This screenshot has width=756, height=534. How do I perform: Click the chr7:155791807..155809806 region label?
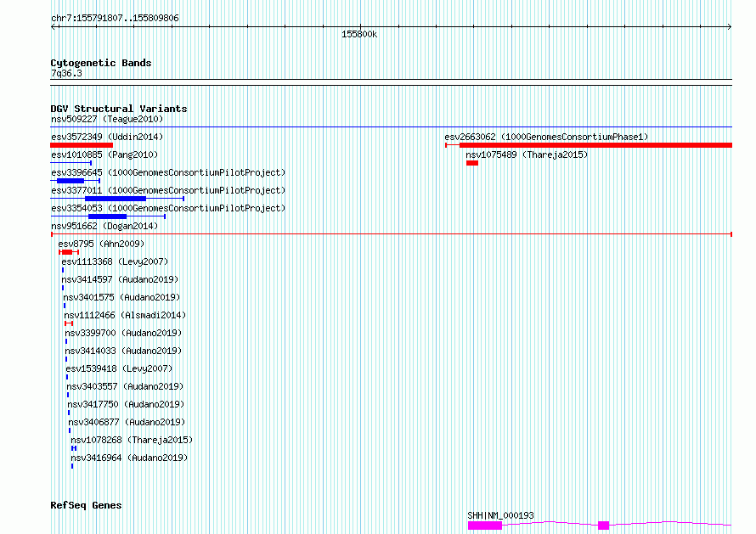coord(115,18)
